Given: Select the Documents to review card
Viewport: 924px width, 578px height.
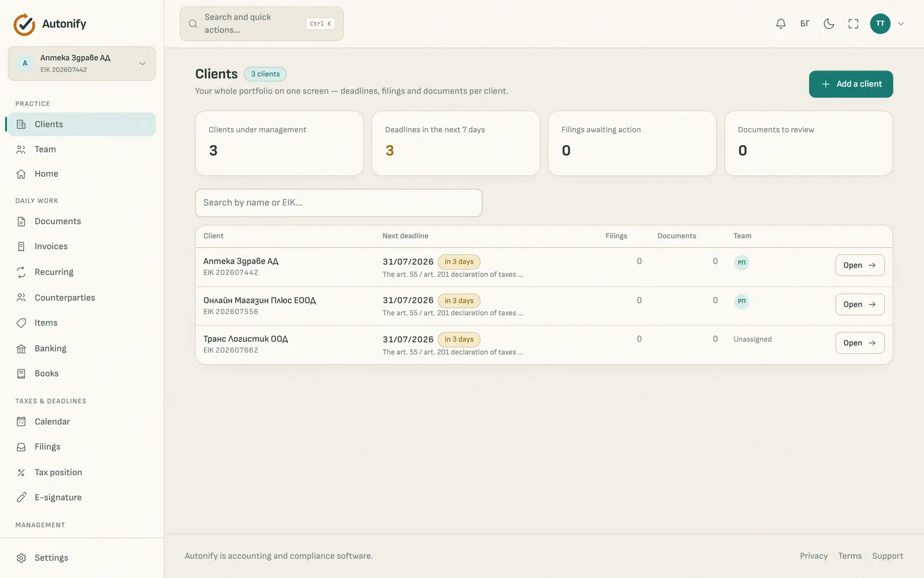Looking at the screenshot, I should click(x=808, y=143).
